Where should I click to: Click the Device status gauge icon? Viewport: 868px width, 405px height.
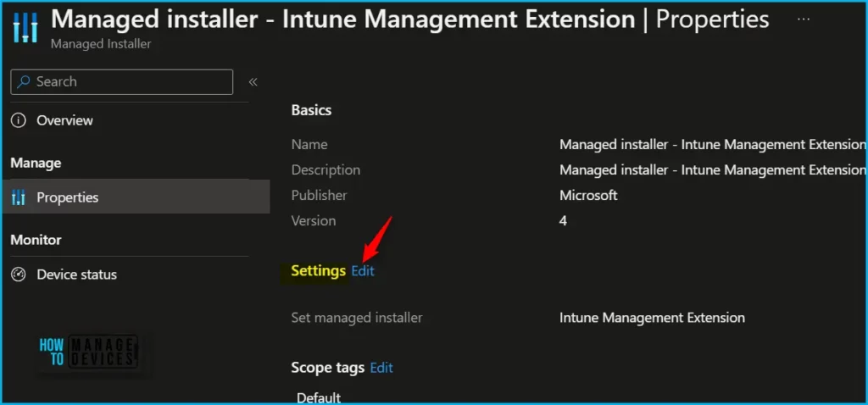(19, 275)
